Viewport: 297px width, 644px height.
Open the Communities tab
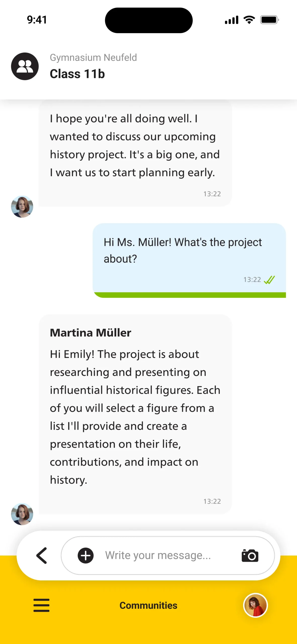click(148, 605)
